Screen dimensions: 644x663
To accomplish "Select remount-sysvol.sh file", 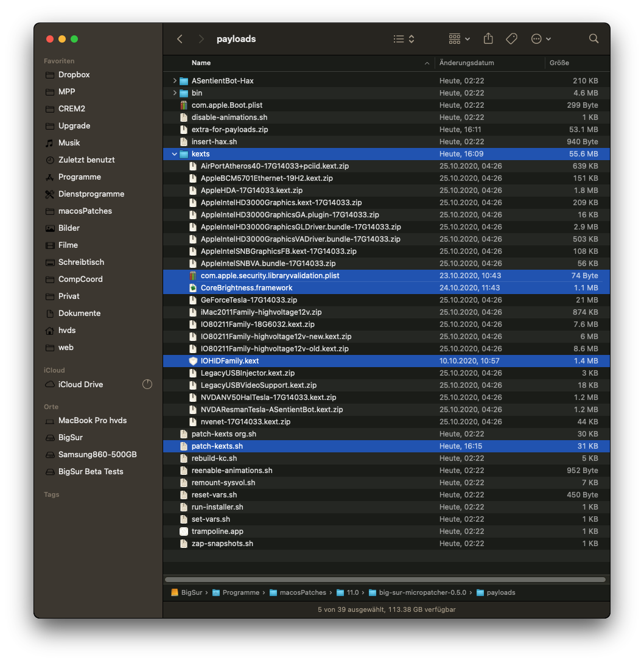I will [387, 482].
